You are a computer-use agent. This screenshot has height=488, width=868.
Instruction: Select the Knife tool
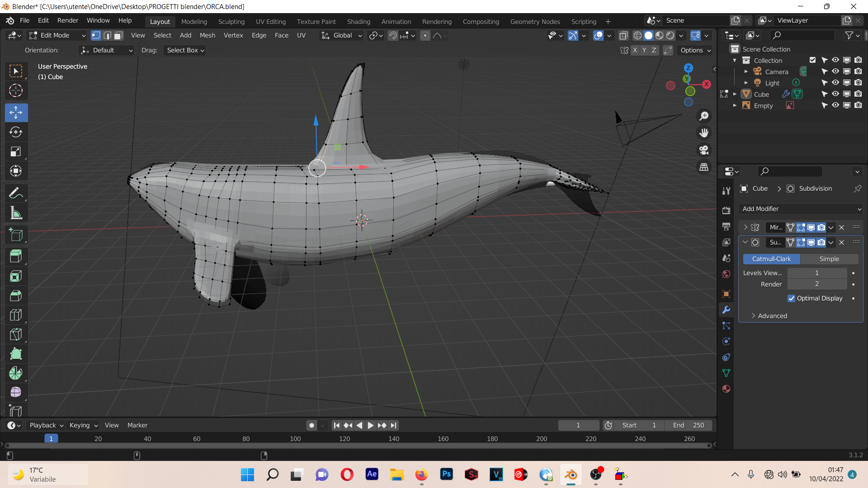16,334
